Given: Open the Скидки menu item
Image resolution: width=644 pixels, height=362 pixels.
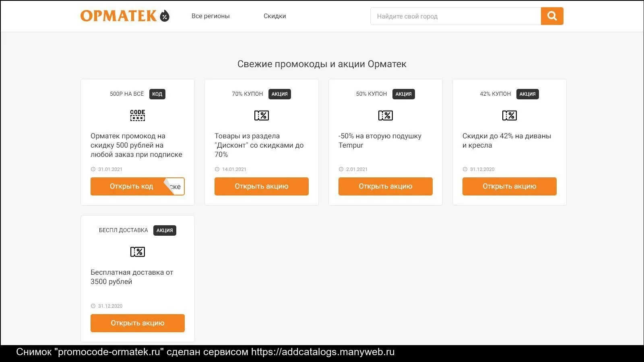Looking at the screenshot, I should click(275, 16).
